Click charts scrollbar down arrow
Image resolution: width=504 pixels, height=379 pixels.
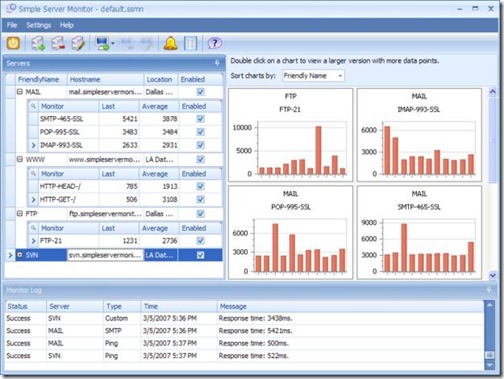coord(492,275)
